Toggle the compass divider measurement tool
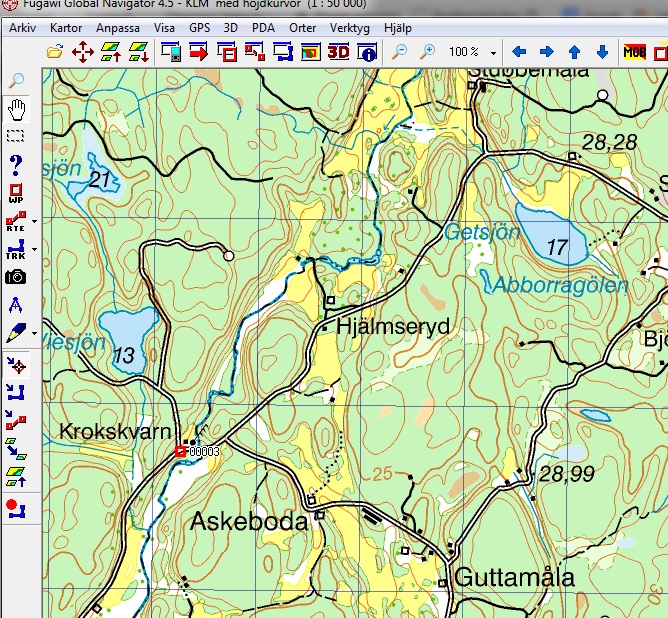The height and width of the screenshot is (618, 668). pyautogui.click(x=16, y=305)
